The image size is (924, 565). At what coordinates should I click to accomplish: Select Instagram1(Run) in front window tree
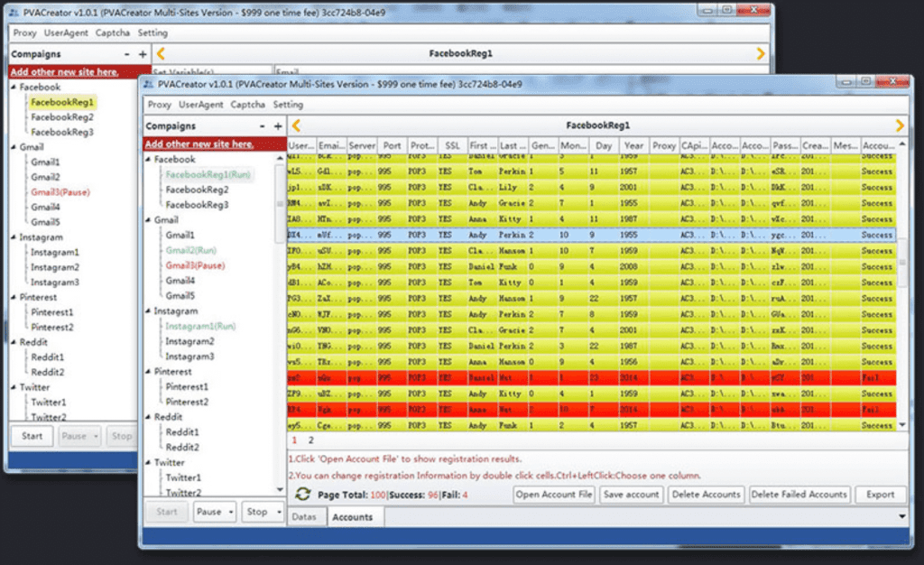click(200, 327)
